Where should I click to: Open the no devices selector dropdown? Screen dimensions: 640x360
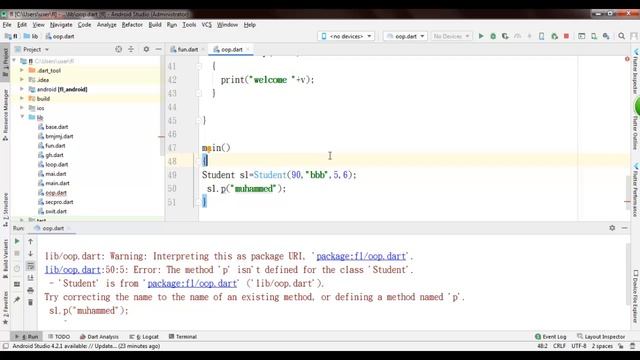(346, 36)
